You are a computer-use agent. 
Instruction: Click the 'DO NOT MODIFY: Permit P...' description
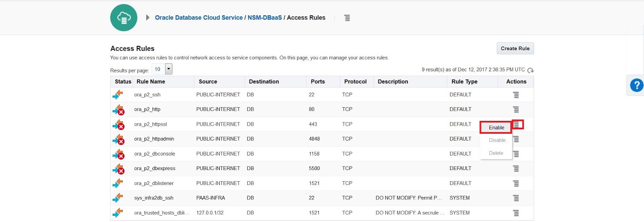tap(409, 198)
